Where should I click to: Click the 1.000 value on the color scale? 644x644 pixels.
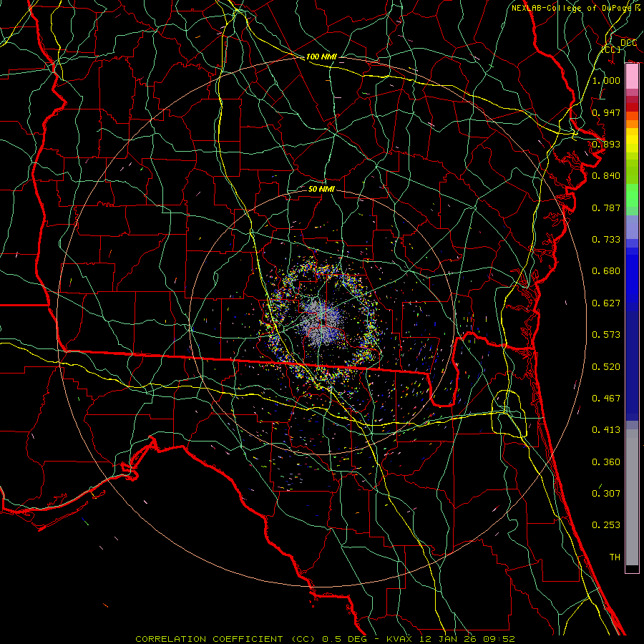[606, 80]
